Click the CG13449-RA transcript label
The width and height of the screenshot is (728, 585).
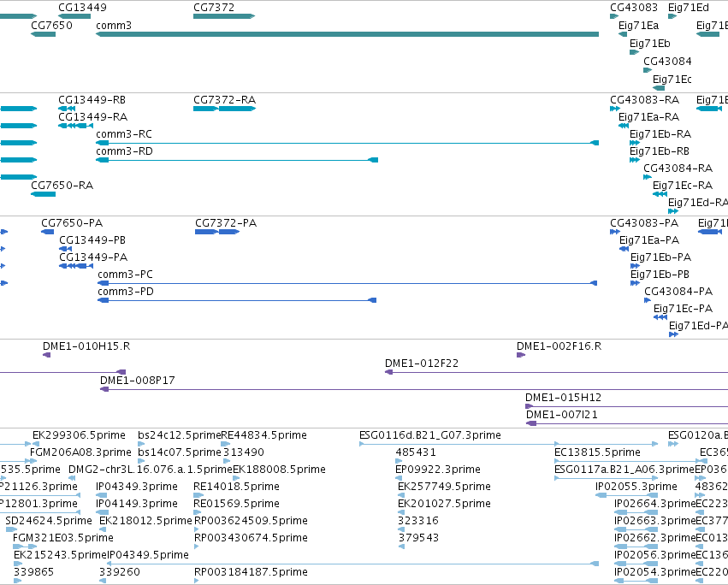pos(93,117)
